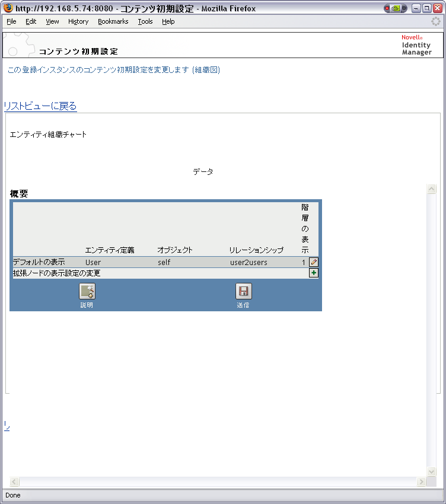Click the Novell Identity Manager logo
446x504 pixels.
(417, 45)
